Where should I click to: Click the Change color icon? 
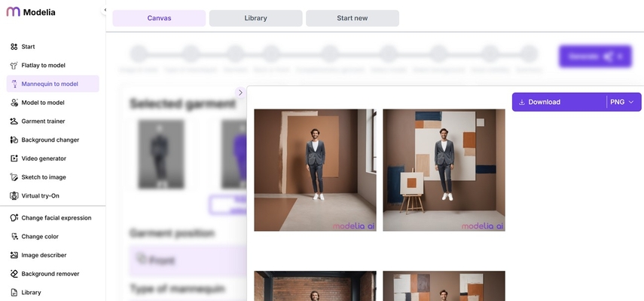point(14,236)
